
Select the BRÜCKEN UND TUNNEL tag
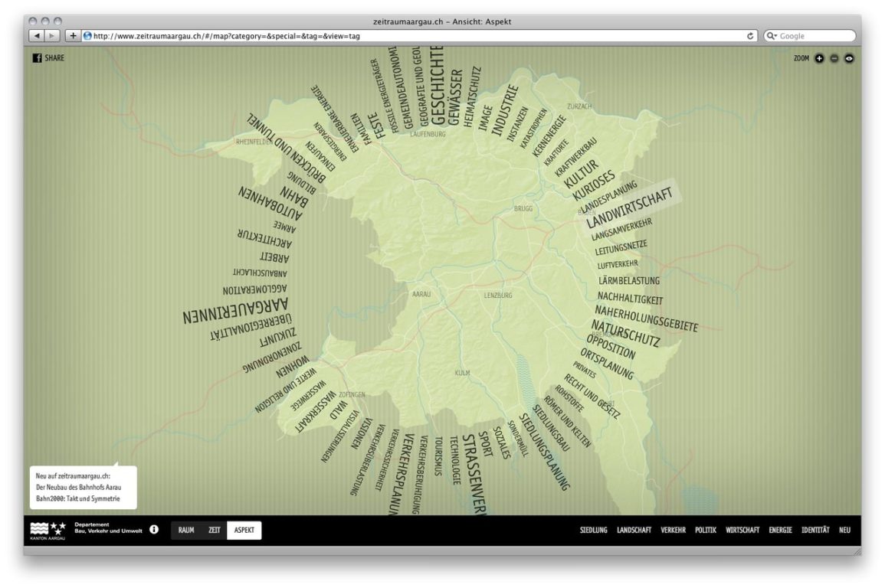(286, 148)
